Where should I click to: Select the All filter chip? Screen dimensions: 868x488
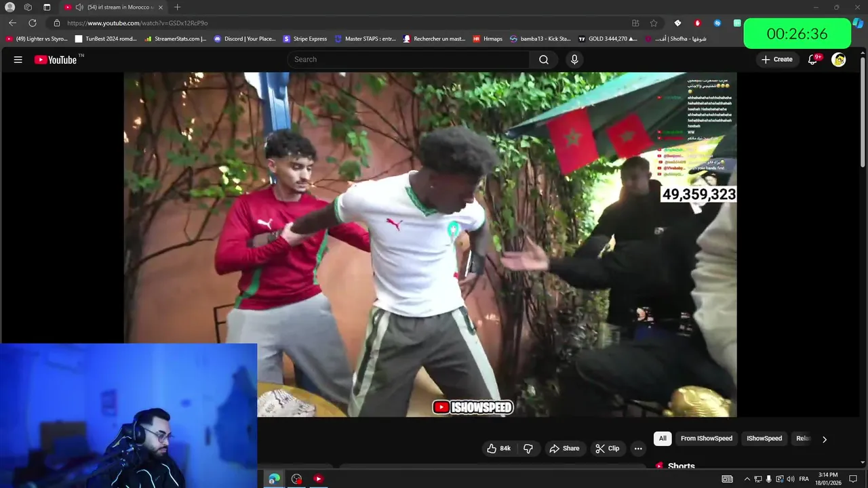663,439
